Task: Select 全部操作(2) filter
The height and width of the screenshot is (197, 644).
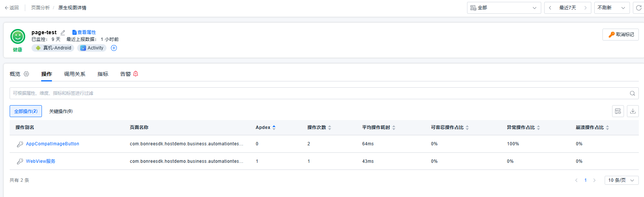Action: tap(26, 111)
